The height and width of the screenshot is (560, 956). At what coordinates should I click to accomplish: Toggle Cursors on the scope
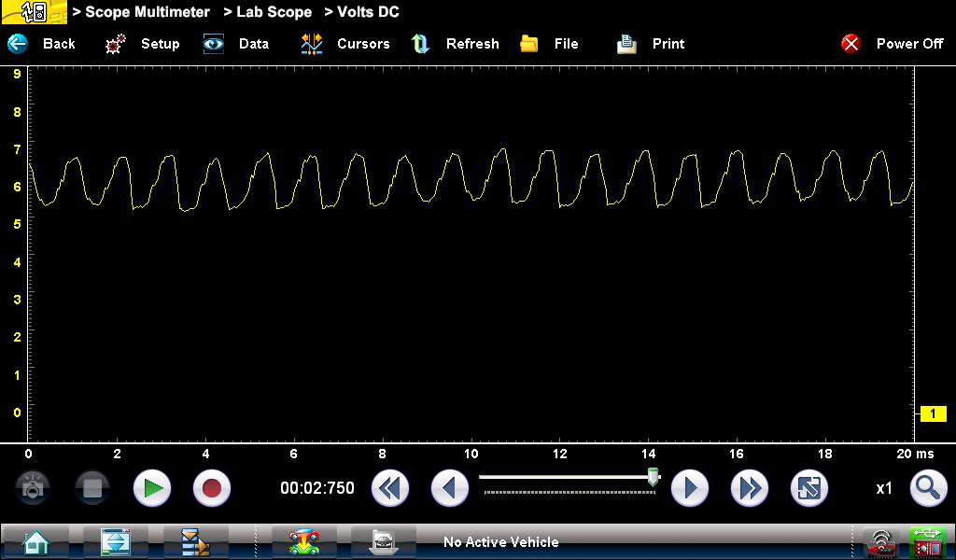(x=344, y=44)
